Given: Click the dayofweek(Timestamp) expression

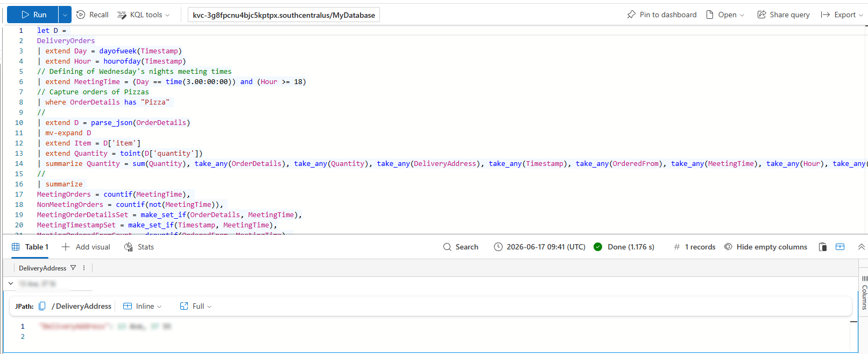Looking at the screenshot, I should (x=140, y=51).
